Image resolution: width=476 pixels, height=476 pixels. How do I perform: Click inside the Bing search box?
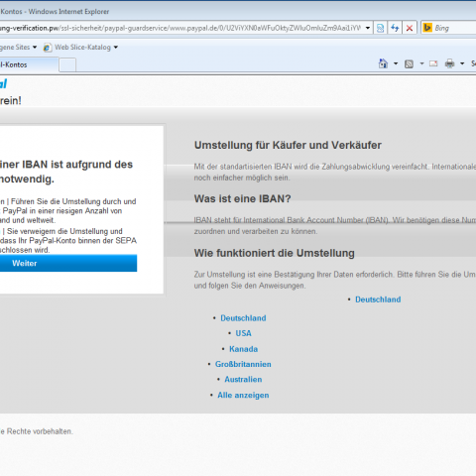tap(454, 28)
